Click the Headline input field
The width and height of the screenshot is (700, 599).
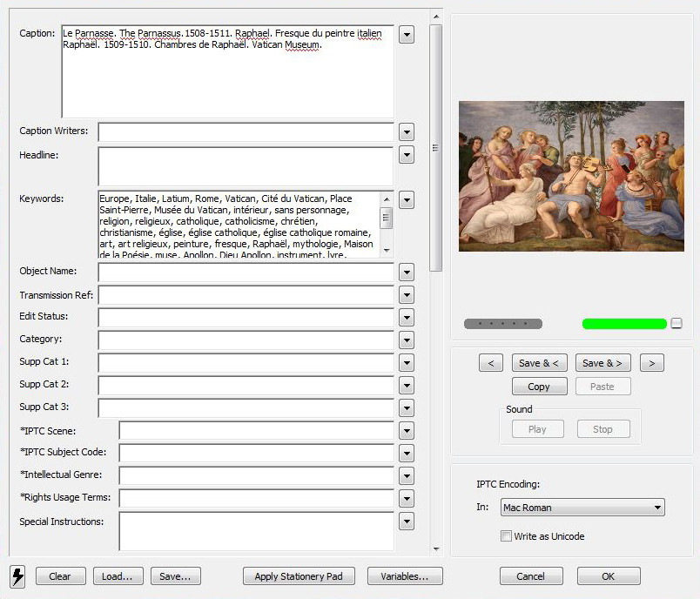(246, 166)
